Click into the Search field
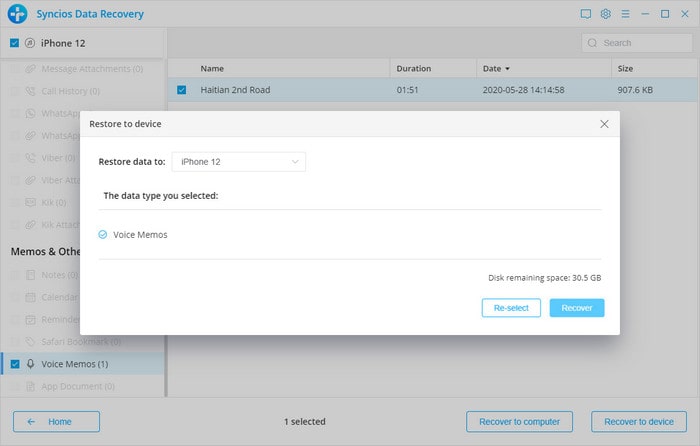 tap(637, 43)
